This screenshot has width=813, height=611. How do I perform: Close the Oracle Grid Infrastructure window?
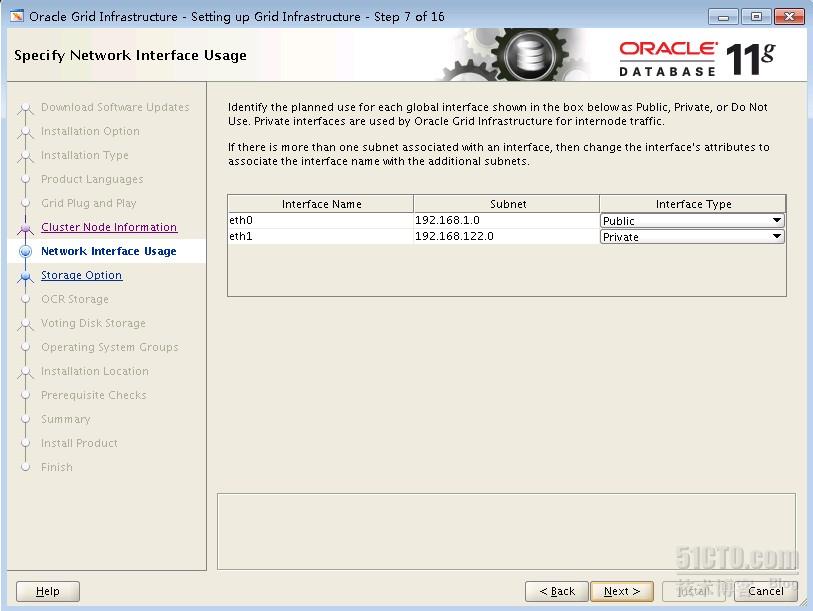coord(789,17)
